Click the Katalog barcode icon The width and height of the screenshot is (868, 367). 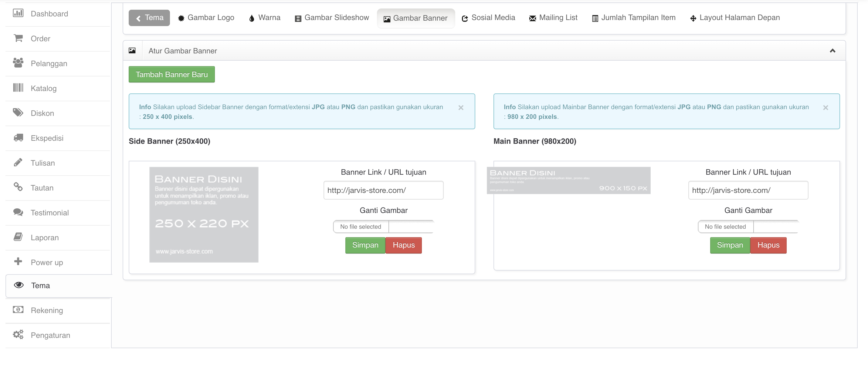[18, 88]
